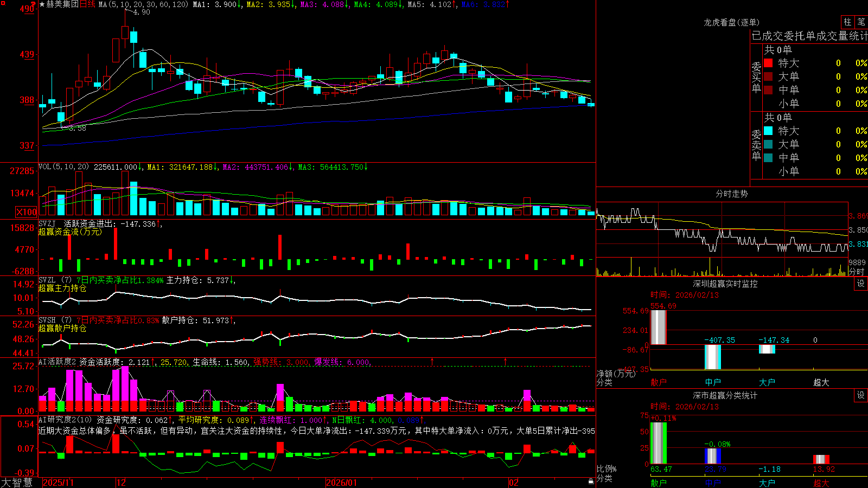Click the 赫美集团 stock name
This screenshot has height=488, width=868.
tap(62, 4)
